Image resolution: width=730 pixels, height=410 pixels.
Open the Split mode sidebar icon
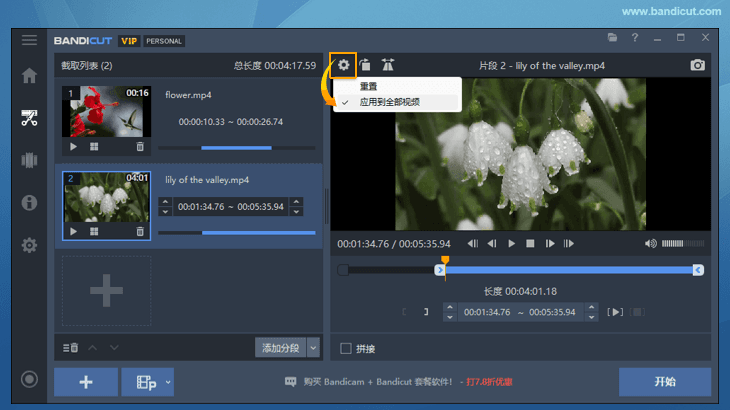tap(30, 160)
